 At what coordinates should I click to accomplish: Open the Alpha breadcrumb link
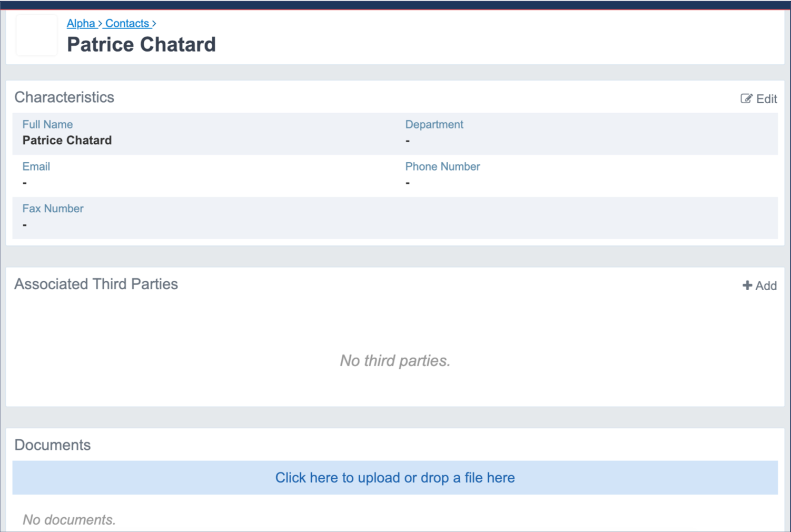(x=81, y=23)
